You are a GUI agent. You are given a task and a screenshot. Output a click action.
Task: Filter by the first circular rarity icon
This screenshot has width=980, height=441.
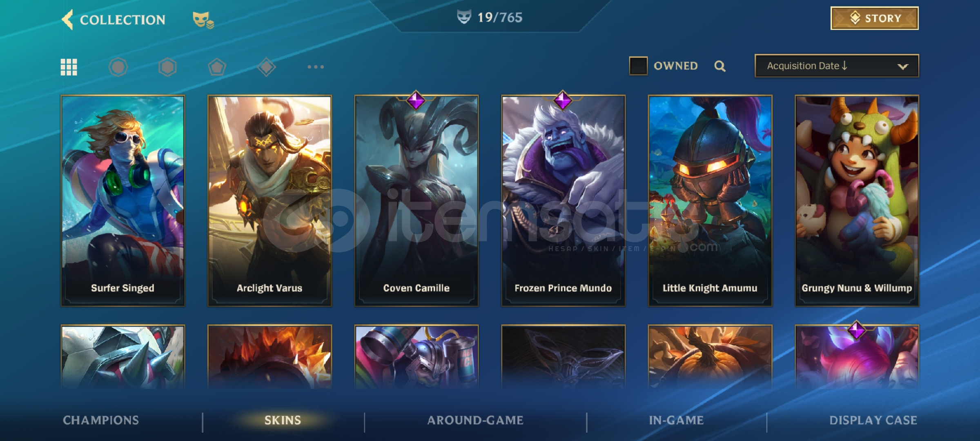(118, 67)
